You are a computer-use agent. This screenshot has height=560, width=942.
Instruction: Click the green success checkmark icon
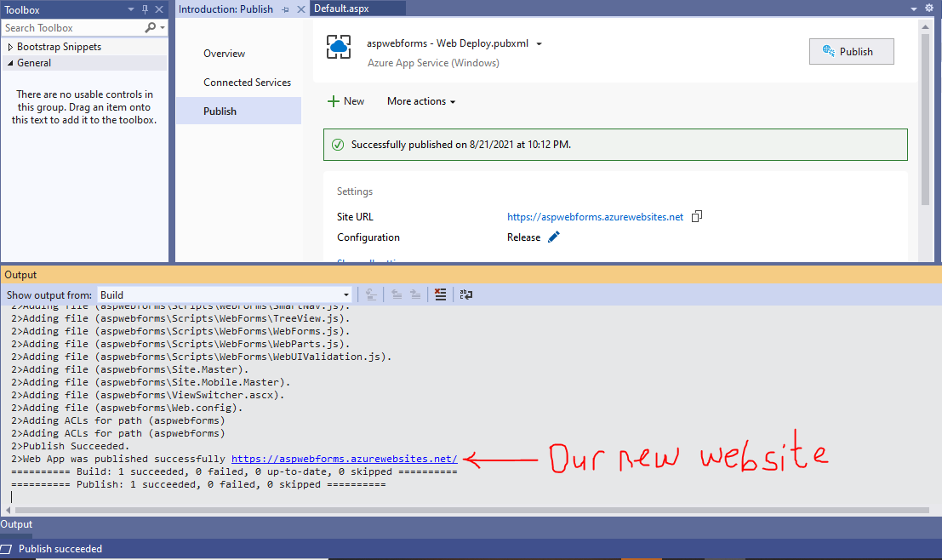click(338, 145)
